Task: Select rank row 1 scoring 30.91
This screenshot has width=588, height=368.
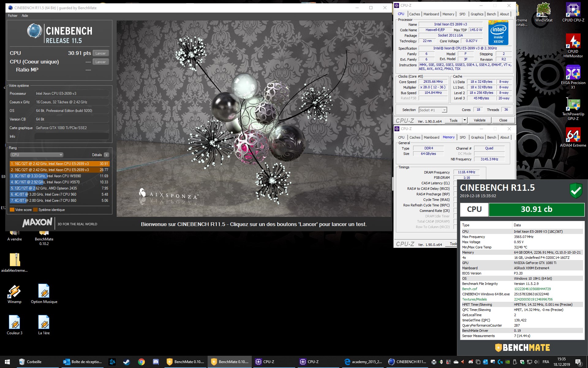Action: (x=59, y=164)
